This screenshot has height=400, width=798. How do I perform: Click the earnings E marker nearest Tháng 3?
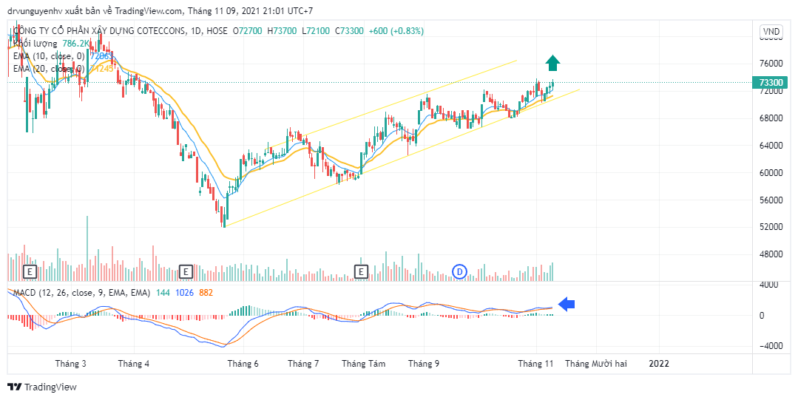tap(30, 272)
